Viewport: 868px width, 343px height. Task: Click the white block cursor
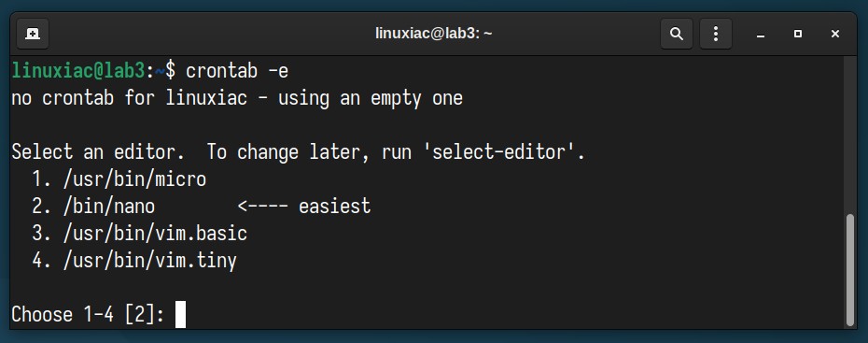180,315
